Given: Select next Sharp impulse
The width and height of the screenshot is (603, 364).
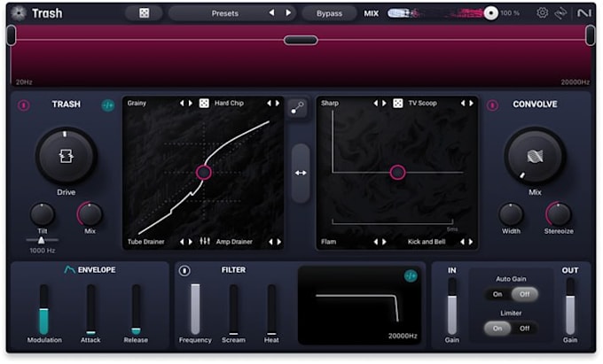Looking at the screenshot, I should pyautogui.click(x=384, y=103).
